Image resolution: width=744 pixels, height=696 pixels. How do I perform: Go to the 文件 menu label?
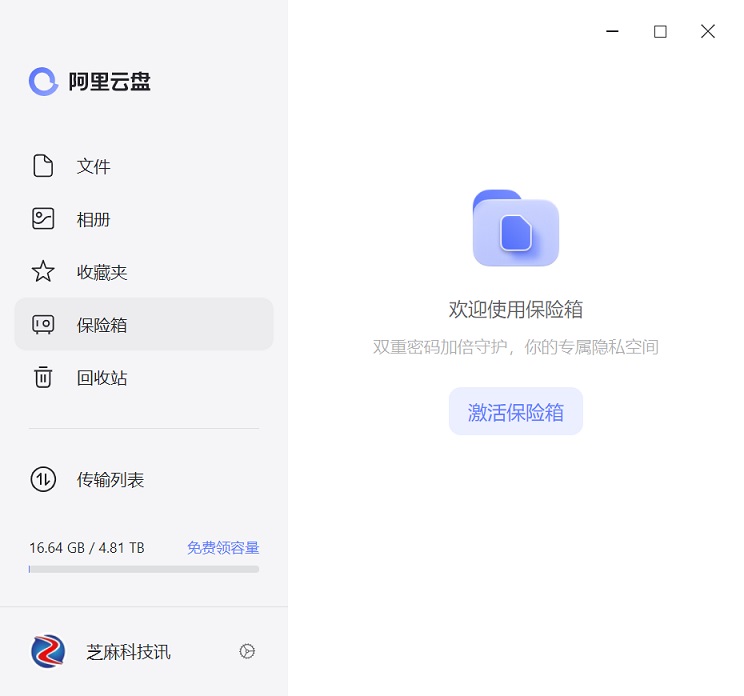[x=93, y=167]
